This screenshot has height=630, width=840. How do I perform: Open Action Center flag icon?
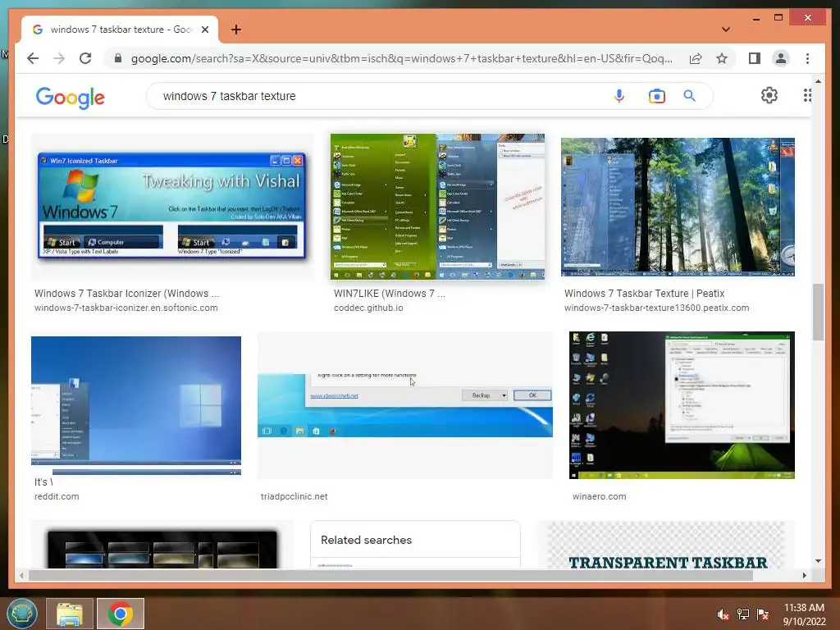point(763,614)
